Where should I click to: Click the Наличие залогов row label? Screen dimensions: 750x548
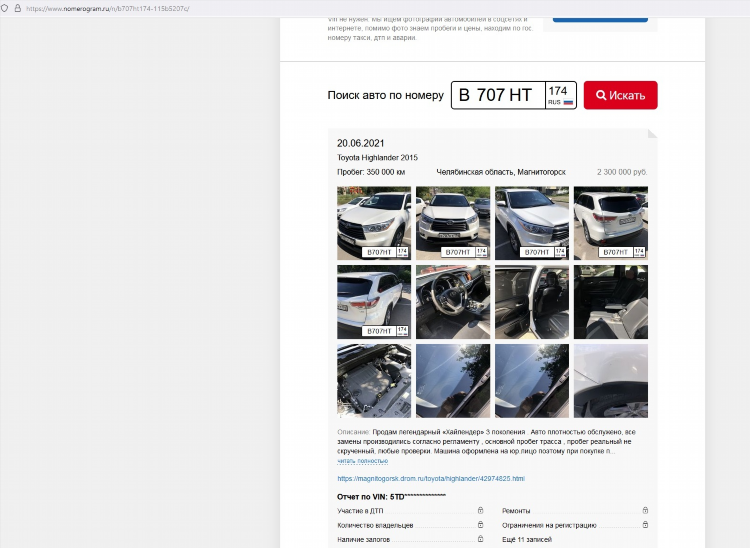click(x=364, y=539)
